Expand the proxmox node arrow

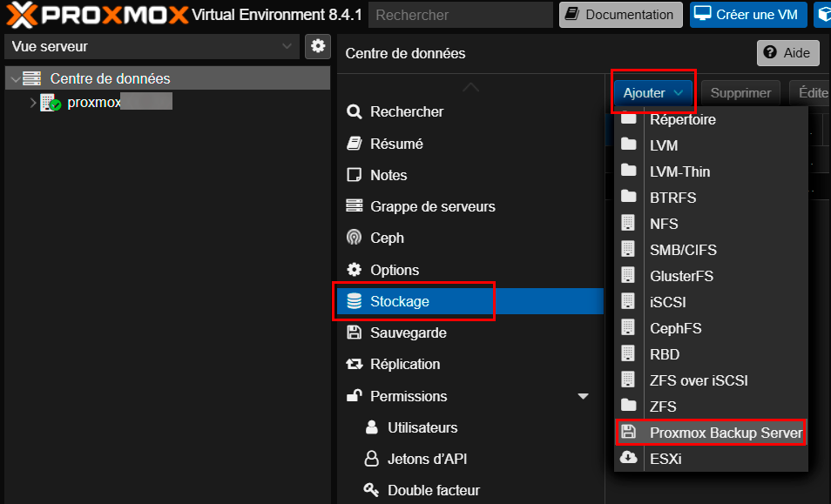(x=33, y=102)
